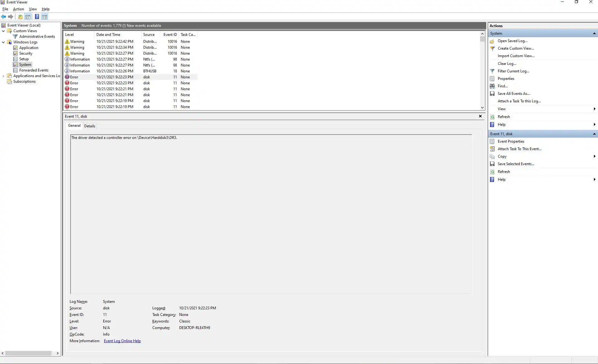Select the Security log in tree
The height and width of the screenshot is (364, 598).
pyautogui.click(x=26, y=53)
